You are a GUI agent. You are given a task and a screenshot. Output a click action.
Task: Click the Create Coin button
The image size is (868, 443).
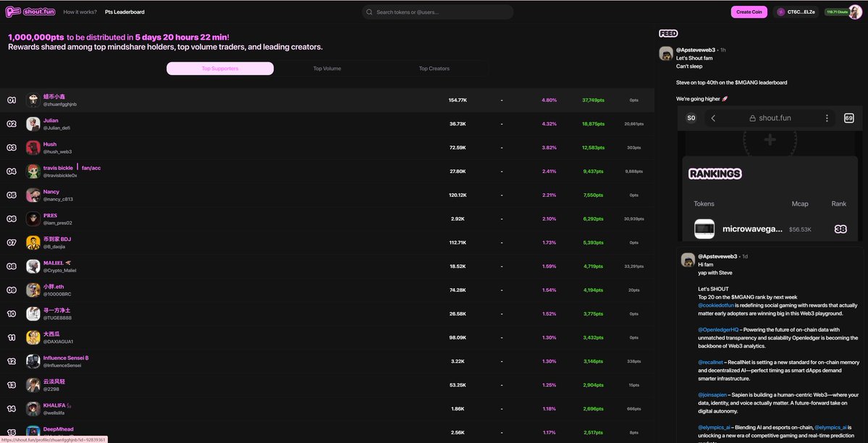point(749,12)
